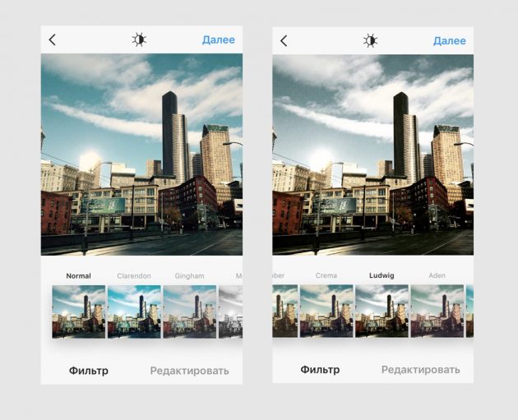518x420 pixels.
Task: Tap the back arrow on the right screen
Action: click(284, 40)
